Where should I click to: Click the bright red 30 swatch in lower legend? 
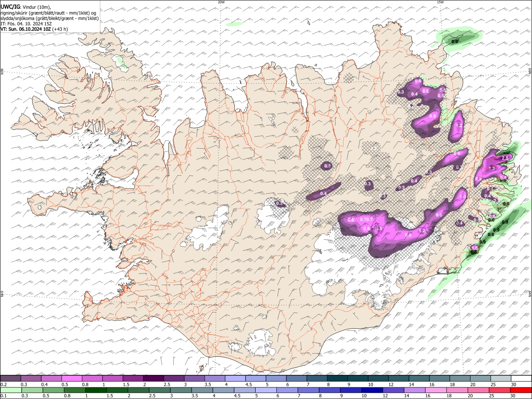coord(520,390)
